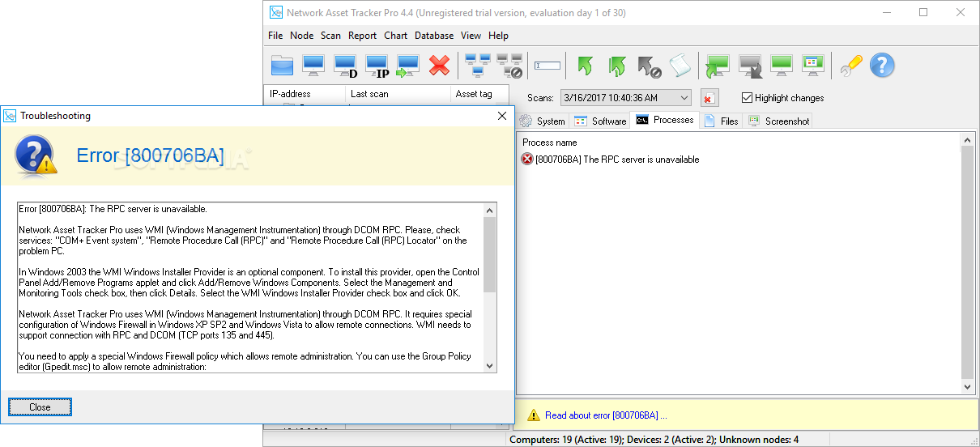The width and height of the screenshot is (980, 447).
Task: Open the File menu
Action: click(x=275, y=36)
